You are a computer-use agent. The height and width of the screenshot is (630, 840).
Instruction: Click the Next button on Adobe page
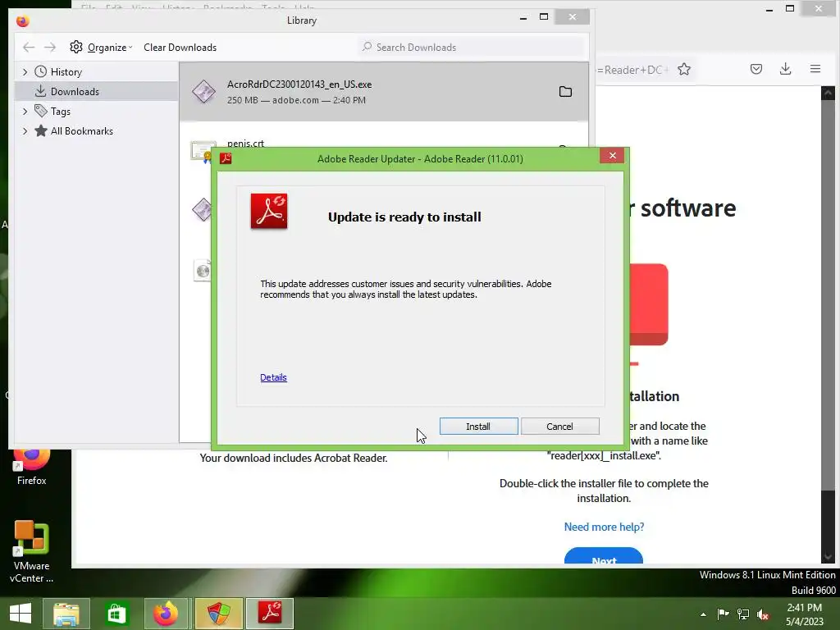(604, 555)
